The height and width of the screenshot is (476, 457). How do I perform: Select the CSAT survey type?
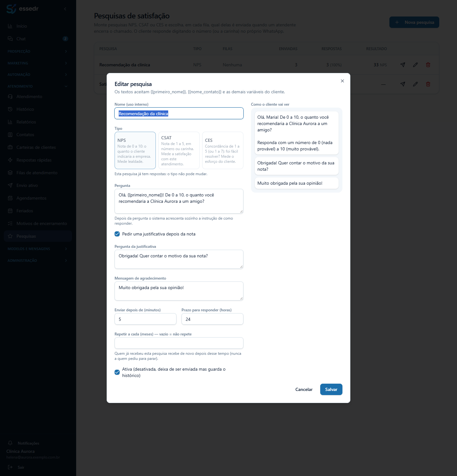(179, 150)
